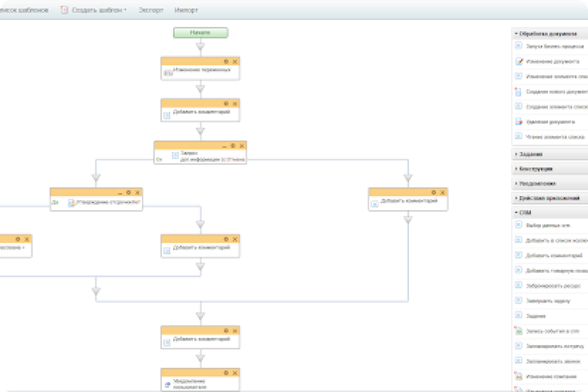Open settings gear on 'Уведомление пользователя' block

pos(226,373)
